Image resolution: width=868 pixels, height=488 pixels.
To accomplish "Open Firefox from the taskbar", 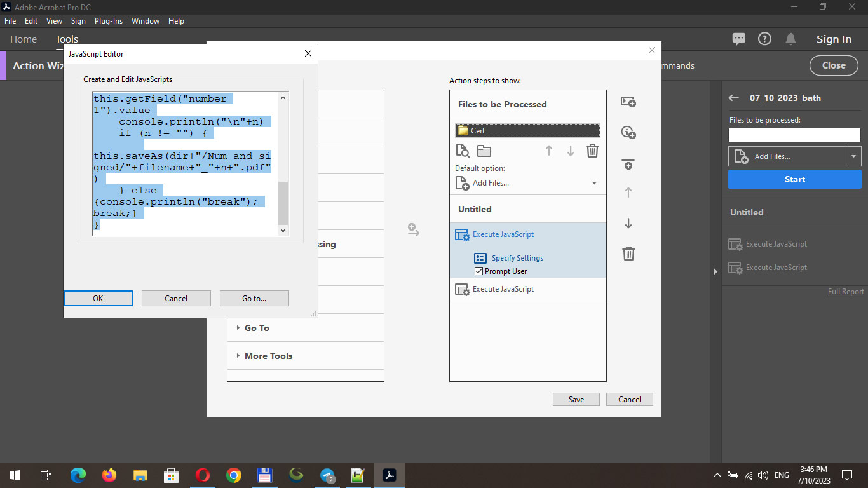I will pyautogui.click(x=109, y=475).
